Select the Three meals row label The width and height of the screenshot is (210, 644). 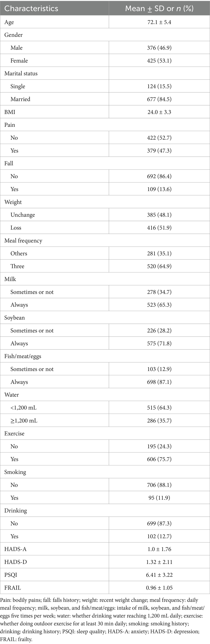[x=17, y=266]
